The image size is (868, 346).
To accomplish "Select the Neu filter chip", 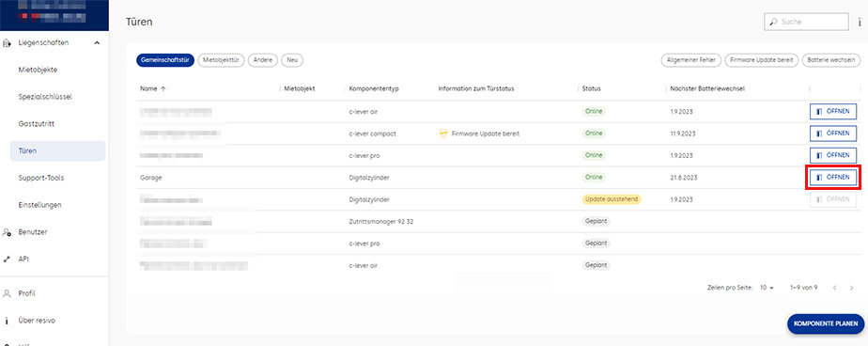I will coord(292,60).
